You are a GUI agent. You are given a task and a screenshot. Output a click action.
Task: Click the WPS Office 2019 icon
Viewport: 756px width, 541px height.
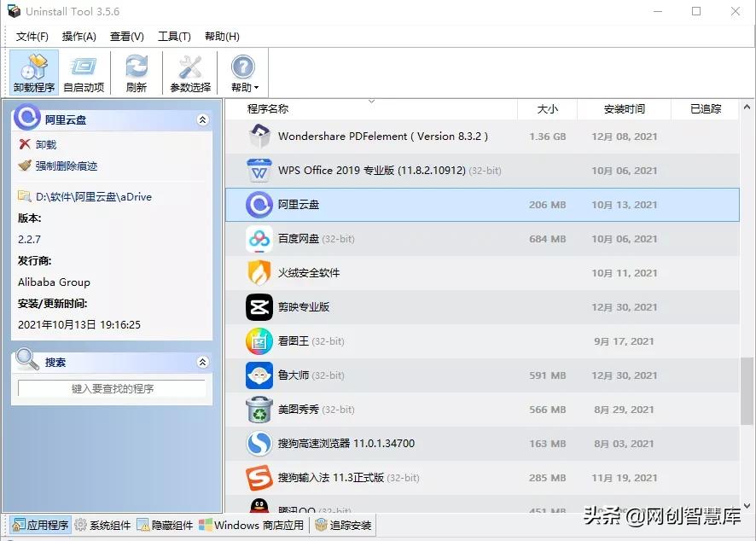click(258, 171)
